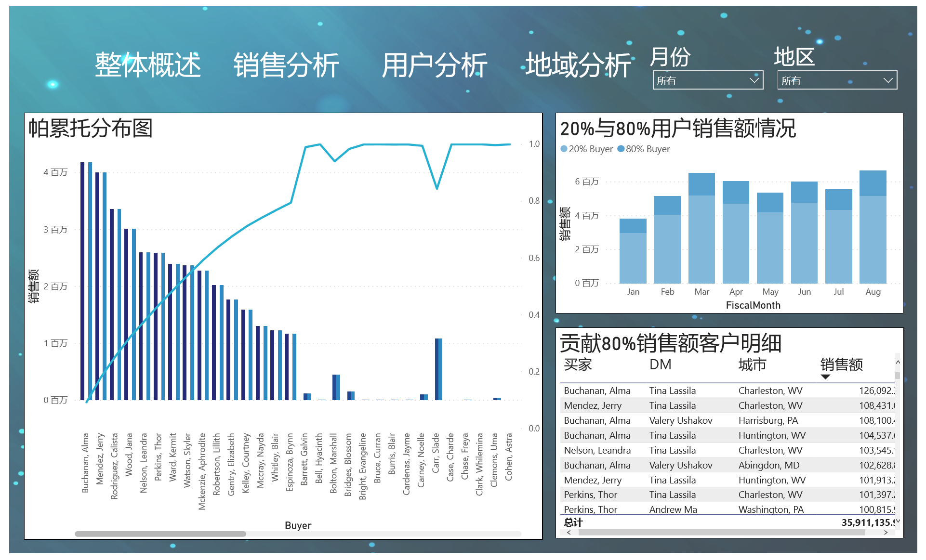Open the 地域分析 page
926x560 pixels.
tap(578, 65)
